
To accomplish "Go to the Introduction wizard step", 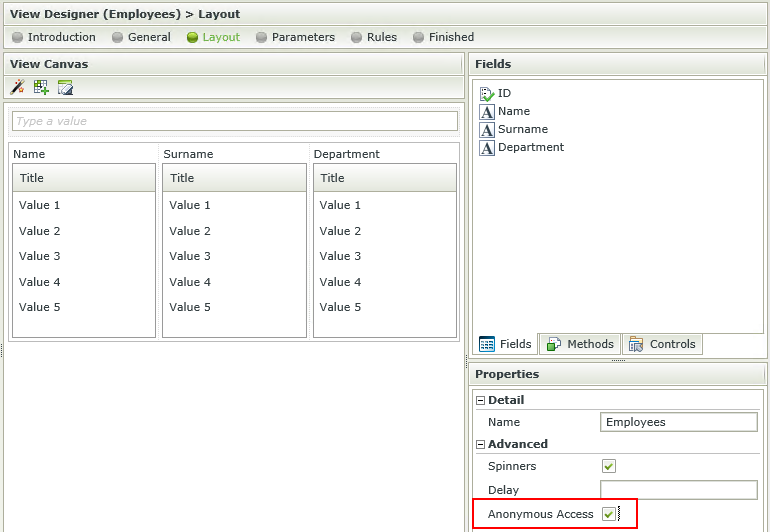I will click(54, 37).
